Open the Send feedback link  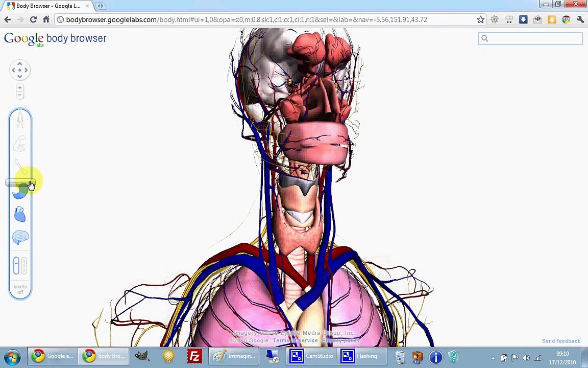pos(560,341)
